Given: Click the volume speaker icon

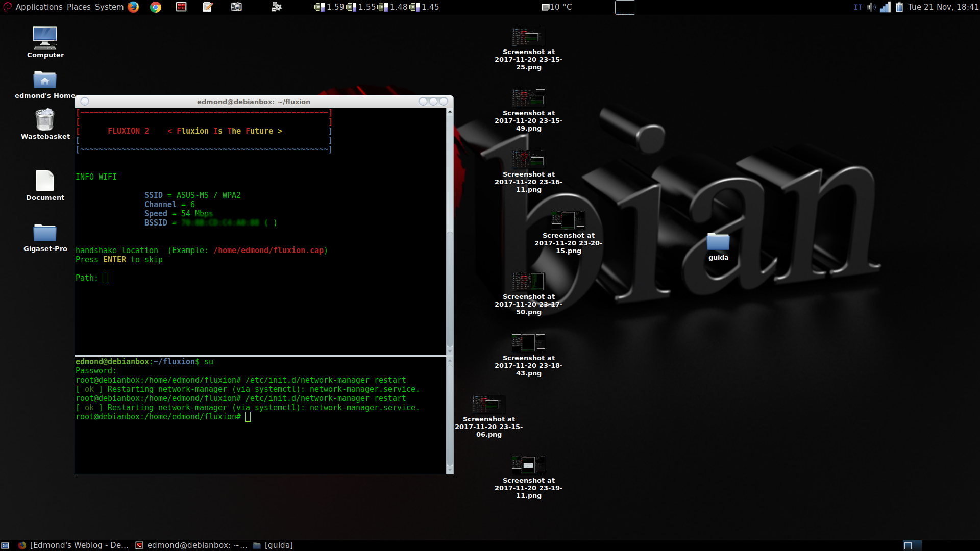Looking at the screenshot, I should (x=871, y=7).
